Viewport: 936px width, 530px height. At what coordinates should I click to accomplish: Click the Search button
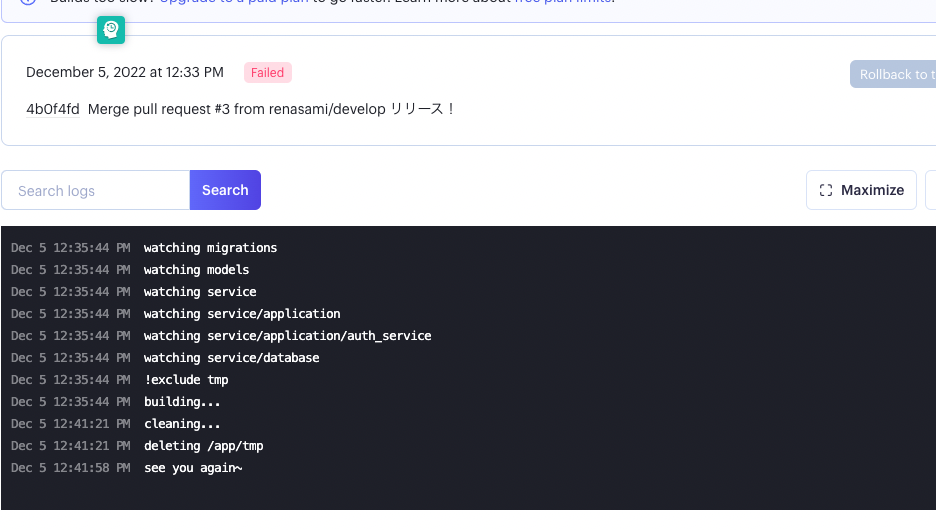point(225,190)
